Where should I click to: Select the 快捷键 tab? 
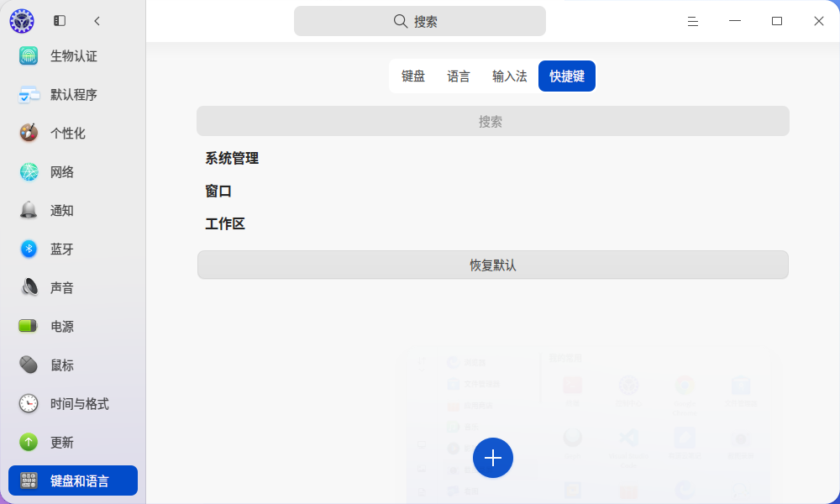[x=567, y=76]
